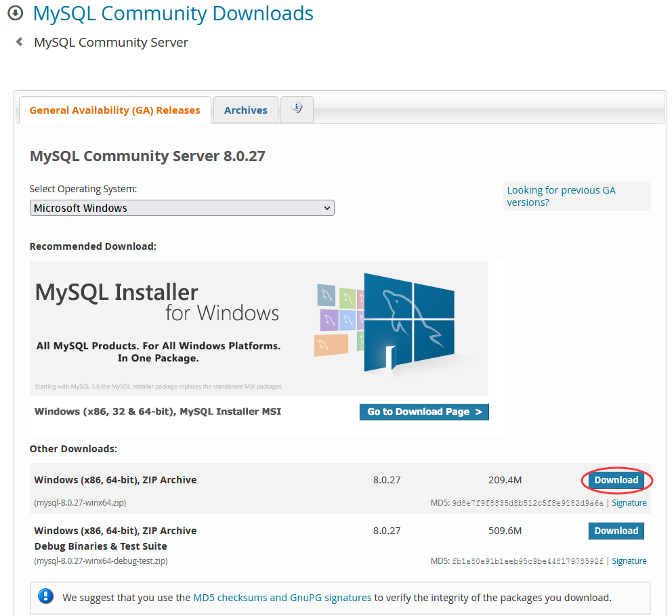Click the MD5 hash starting with 9d8e7f9f

528,503
